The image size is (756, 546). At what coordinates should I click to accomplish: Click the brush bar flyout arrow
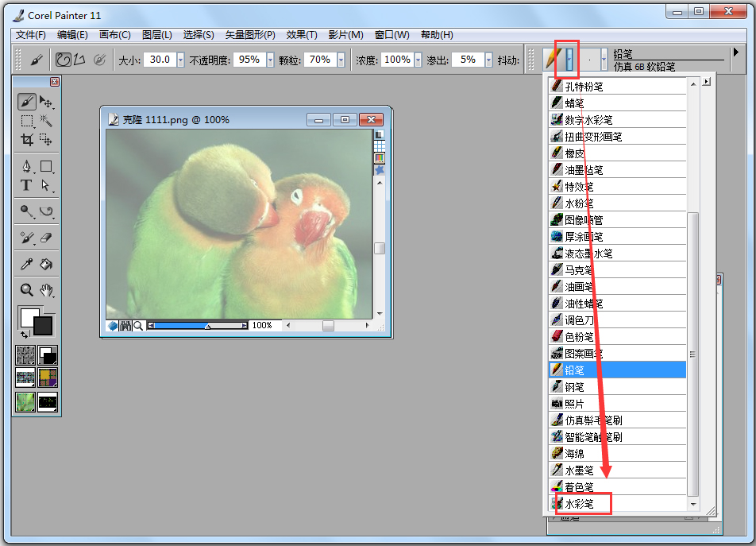tap(734, 53)
